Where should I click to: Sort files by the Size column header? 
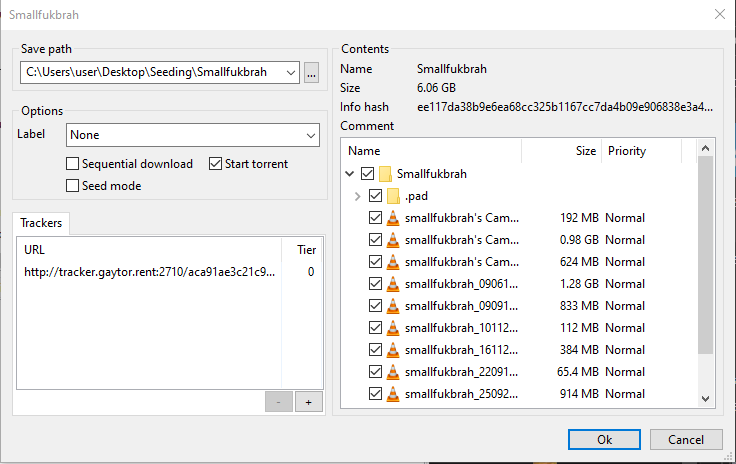(585, 151)
